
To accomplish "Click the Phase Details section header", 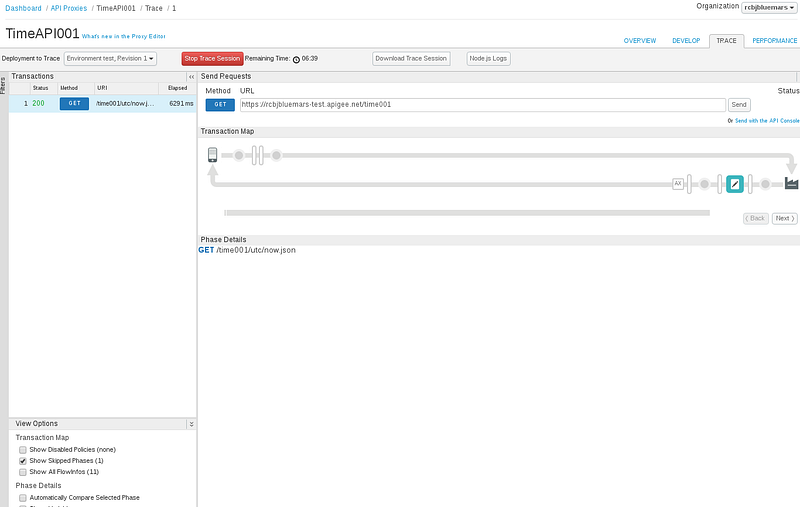I will [x=223, y=240].
